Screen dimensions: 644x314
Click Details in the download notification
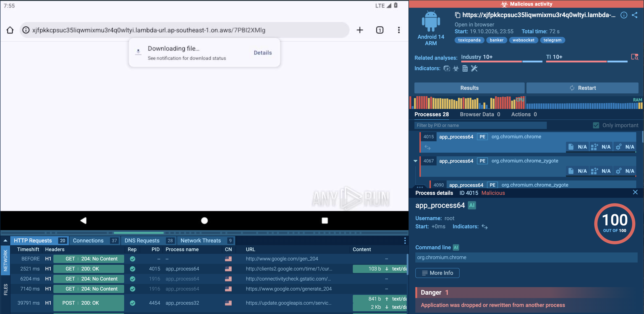coord(262,53)
